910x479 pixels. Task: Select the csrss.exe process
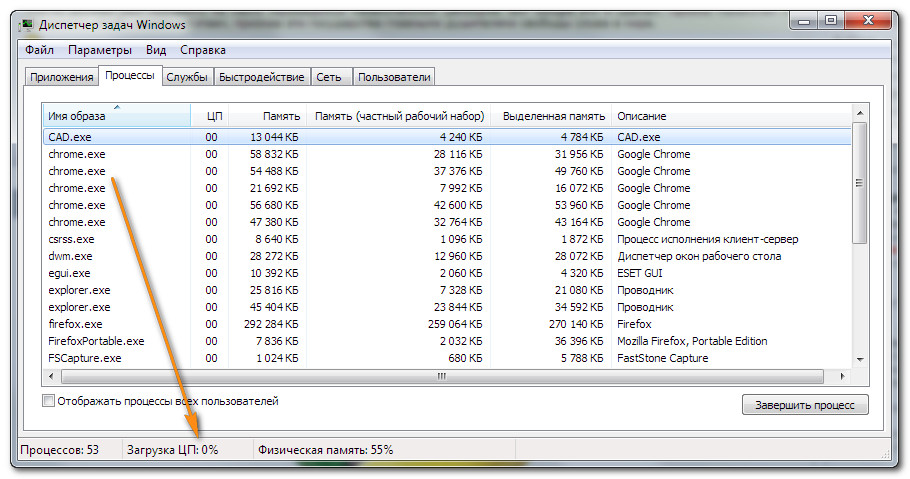tap(447, 239)
